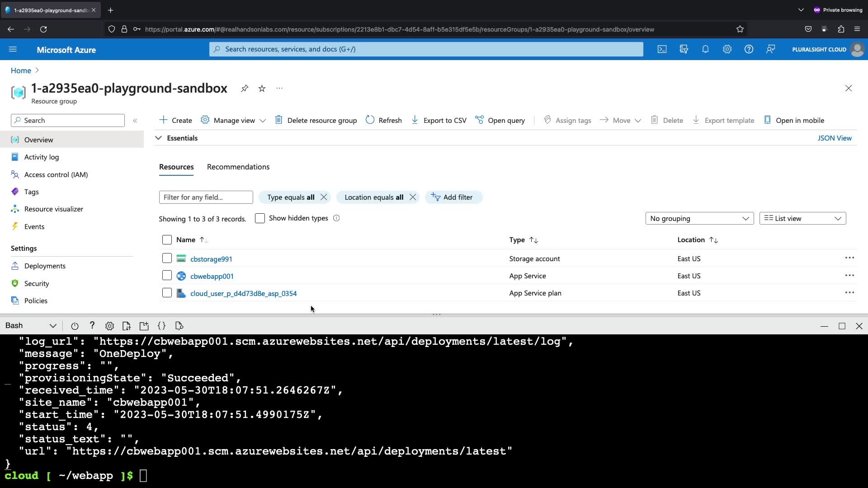868x488 pixels.
Task: Select the cbwebapp001 row checkbox
Action: [167, 276]
